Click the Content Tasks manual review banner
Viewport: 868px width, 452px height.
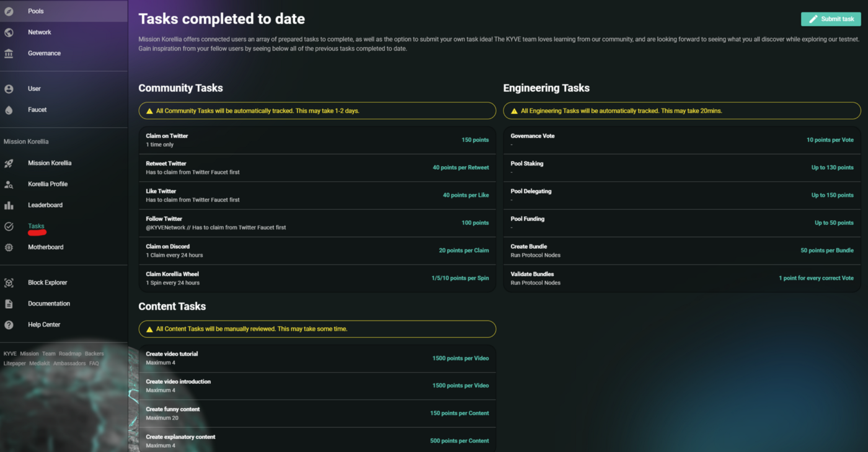click(317, 329)
